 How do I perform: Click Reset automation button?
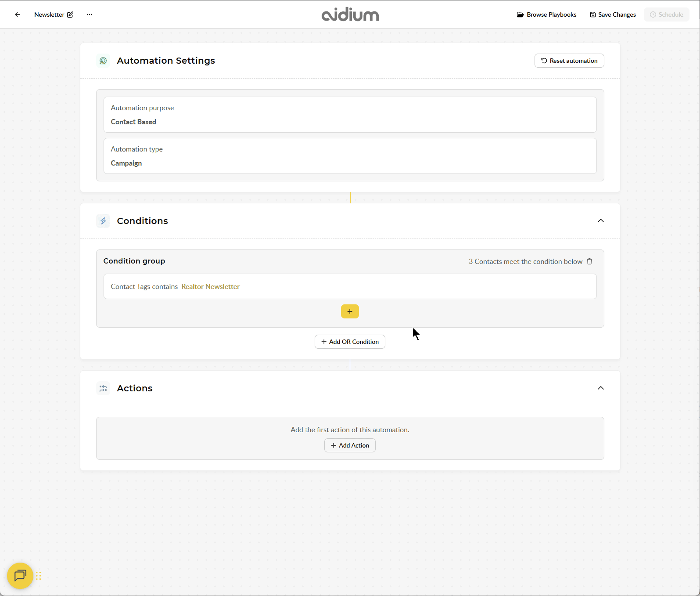(569, 61)
